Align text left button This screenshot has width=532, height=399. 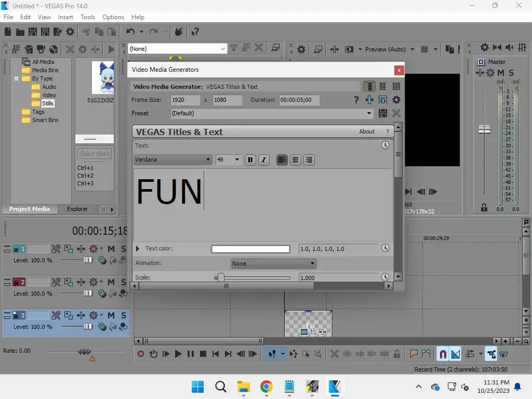[x=282, y=160]
